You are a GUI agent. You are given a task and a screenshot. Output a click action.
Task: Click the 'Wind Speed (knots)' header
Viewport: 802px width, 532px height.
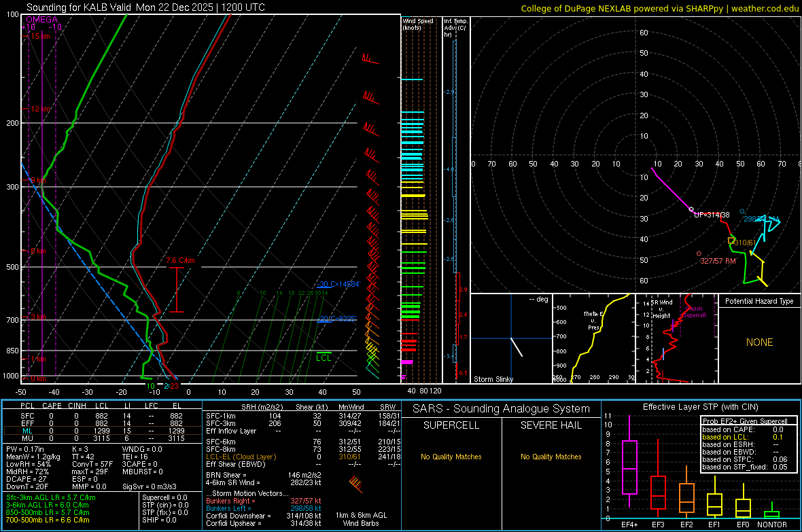[x=418, y=24]
